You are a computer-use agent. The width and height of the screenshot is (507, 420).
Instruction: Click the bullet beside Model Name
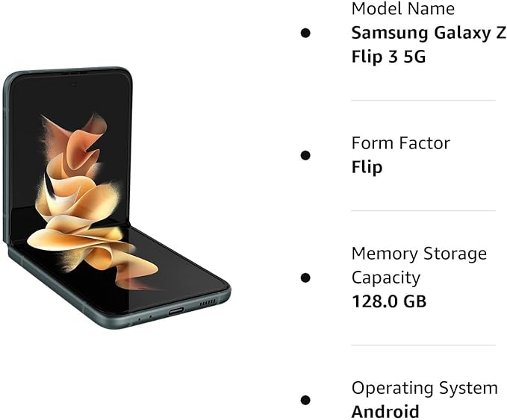coord(305,33)
